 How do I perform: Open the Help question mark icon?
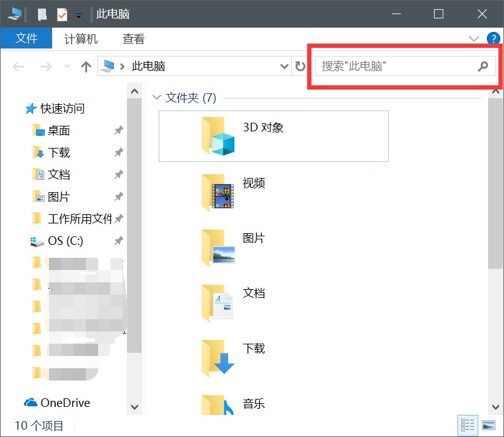tap(493, 39)
